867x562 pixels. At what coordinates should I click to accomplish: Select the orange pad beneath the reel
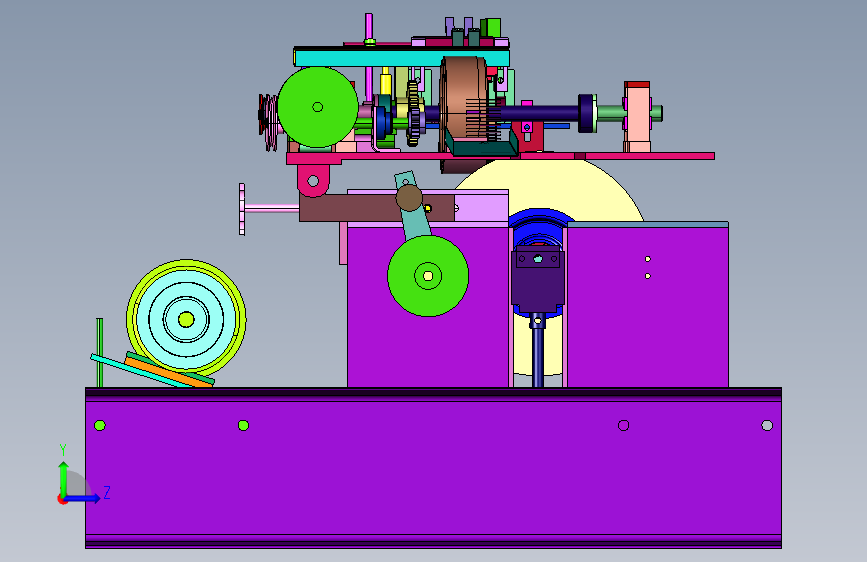click(x=166, y=372)
